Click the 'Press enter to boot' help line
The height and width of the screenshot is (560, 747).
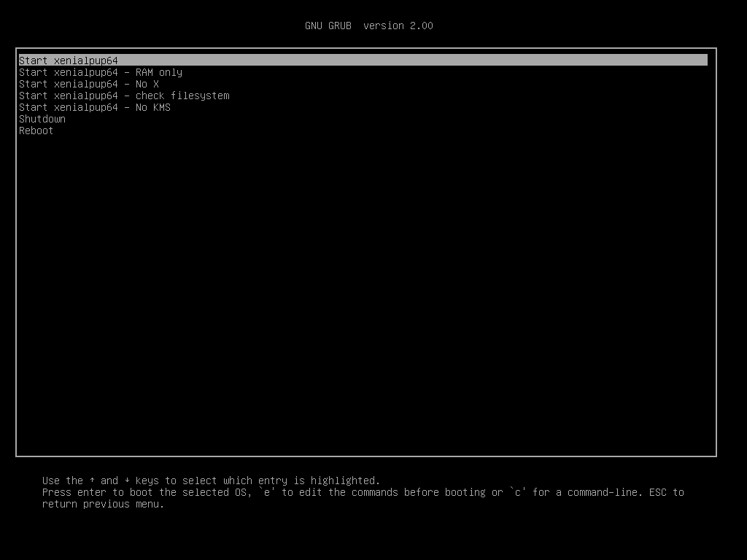coord(363,492)
